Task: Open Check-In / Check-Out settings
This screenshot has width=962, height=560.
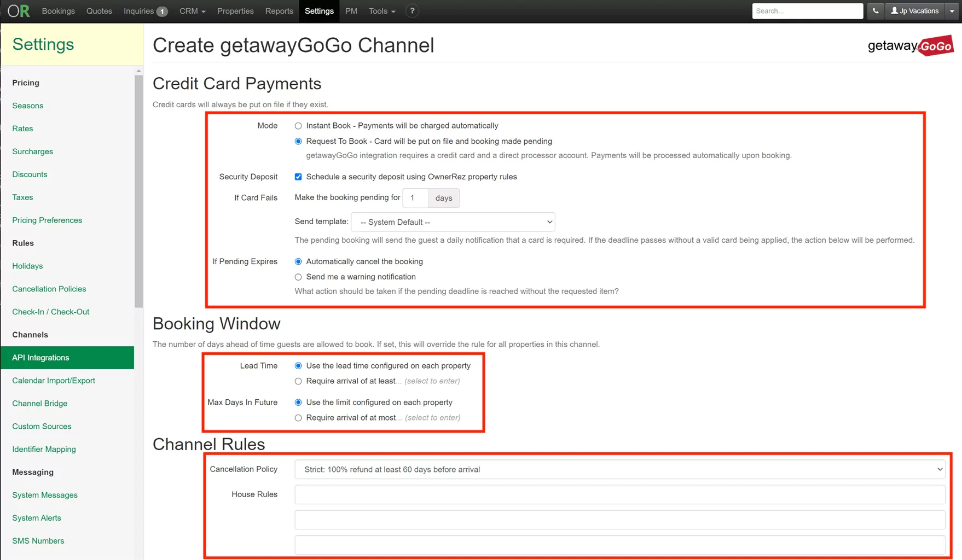Action: click(x=51, y=312)
